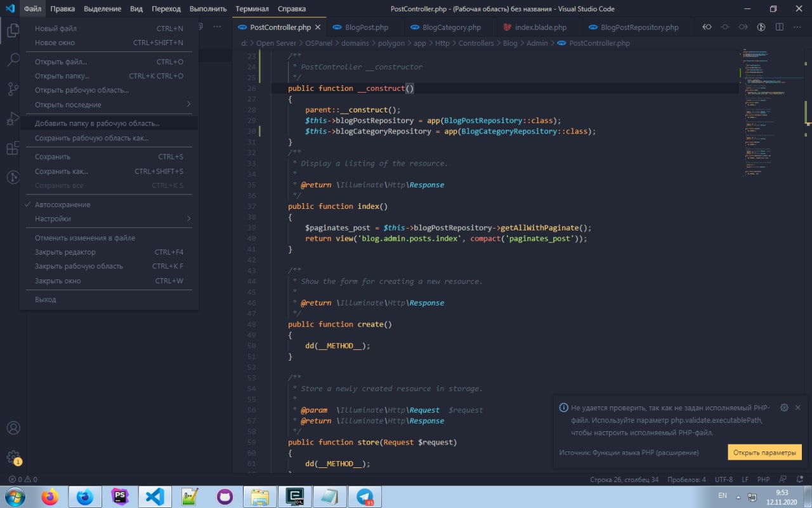Select Закрыть редактор menu item
The width and height of the screenshot is (812, 508).
[109, 252]
